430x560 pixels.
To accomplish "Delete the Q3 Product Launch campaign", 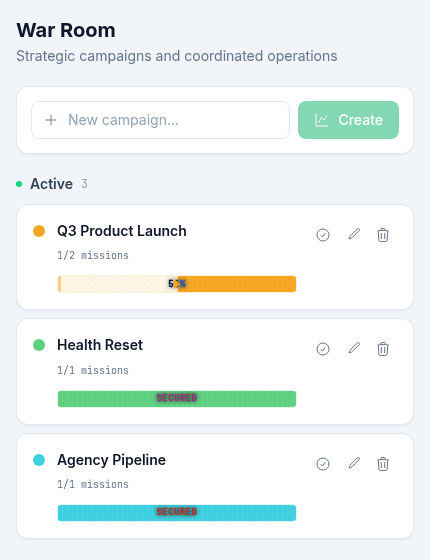I will pyautogui.click(x=383, y=235).
